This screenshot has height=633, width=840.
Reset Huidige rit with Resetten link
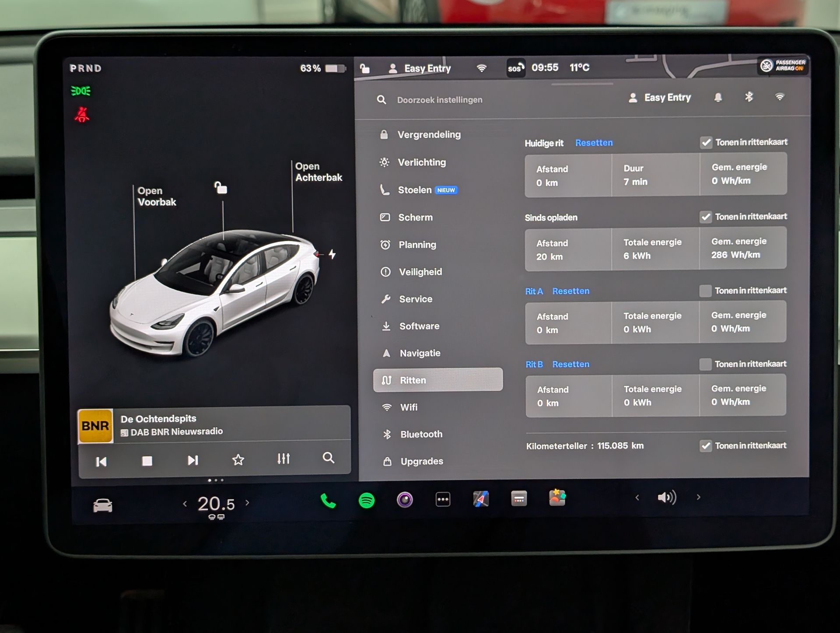click(594, 143)
